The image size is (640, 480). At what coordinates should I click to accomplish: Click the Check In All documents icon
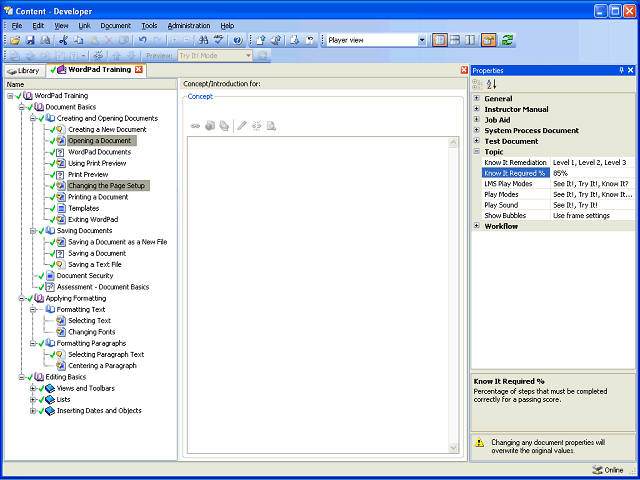pos(276,40)
